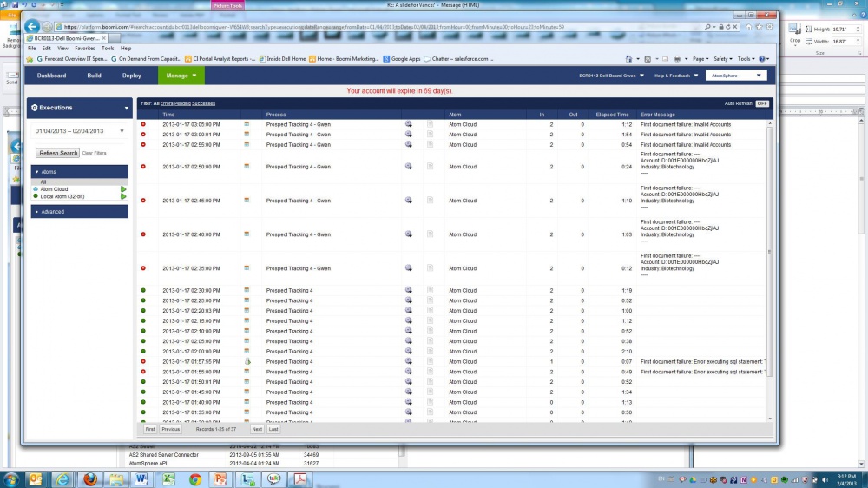Open PowerPoint from the taskbar
This screenshot has height=488, width=868.
[220, 479]
